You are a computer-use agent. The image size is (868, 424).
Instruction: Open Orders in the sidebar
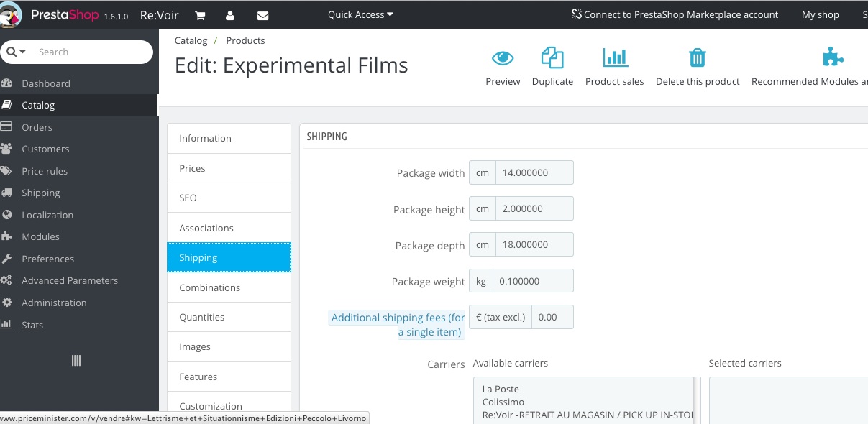37,127
